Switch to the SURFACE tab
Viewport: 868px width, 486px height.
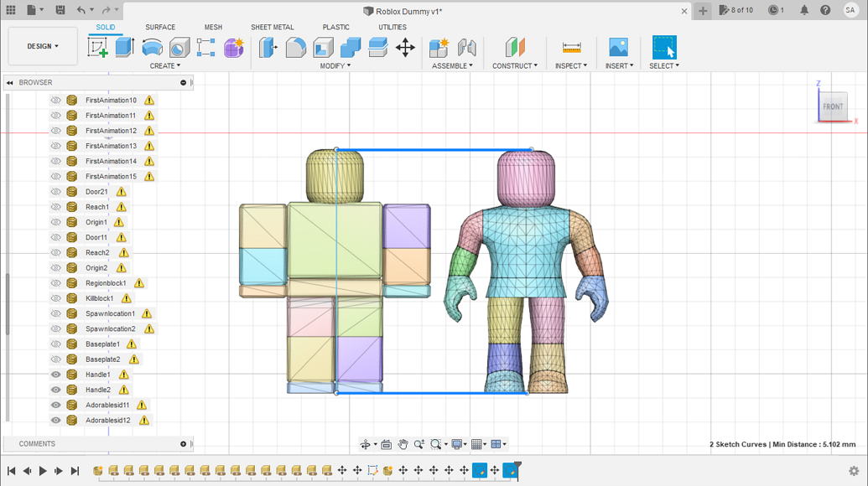[160, 27]
